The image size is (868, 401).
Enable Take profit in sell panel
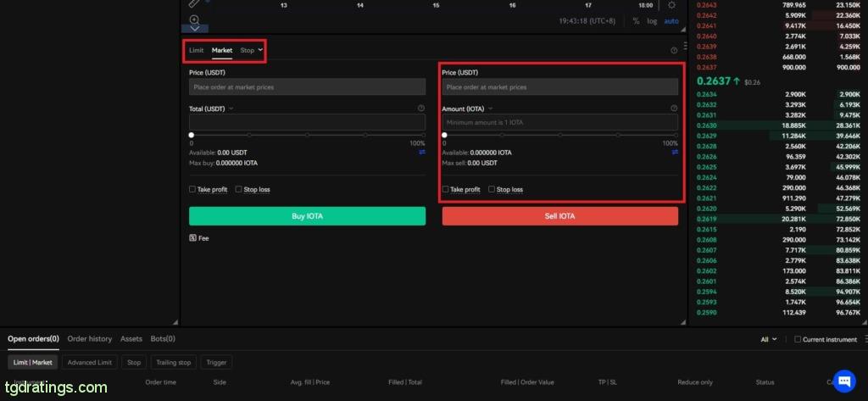pyautogui.click(x=445, y=189)
